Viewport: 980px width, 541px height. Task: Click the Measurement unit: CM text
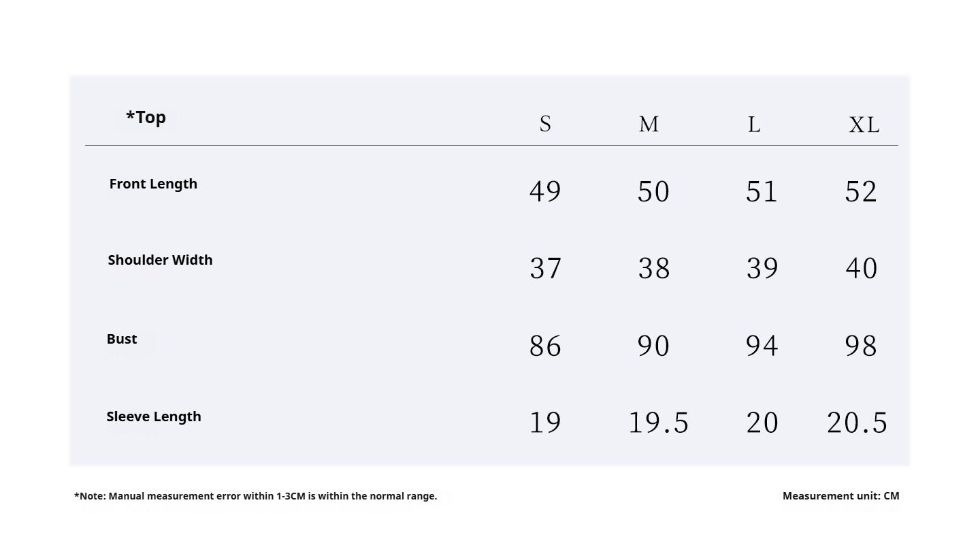841,496
